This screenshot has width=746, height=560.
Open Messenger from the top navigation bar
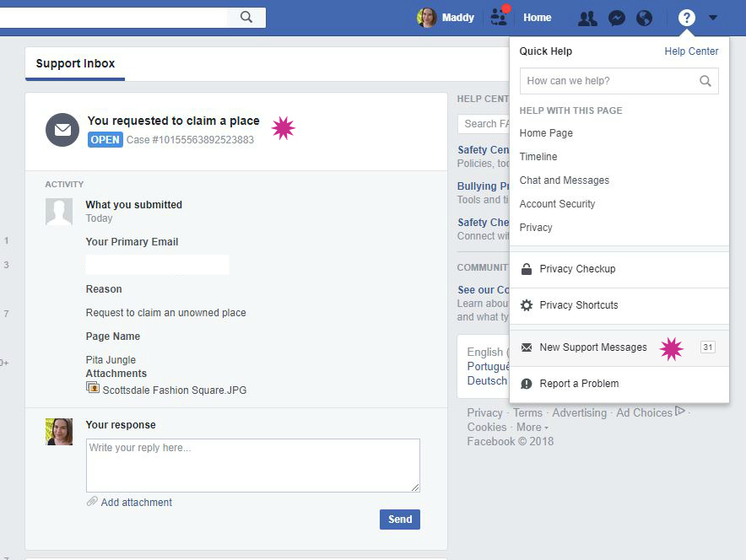click(615, 17)
